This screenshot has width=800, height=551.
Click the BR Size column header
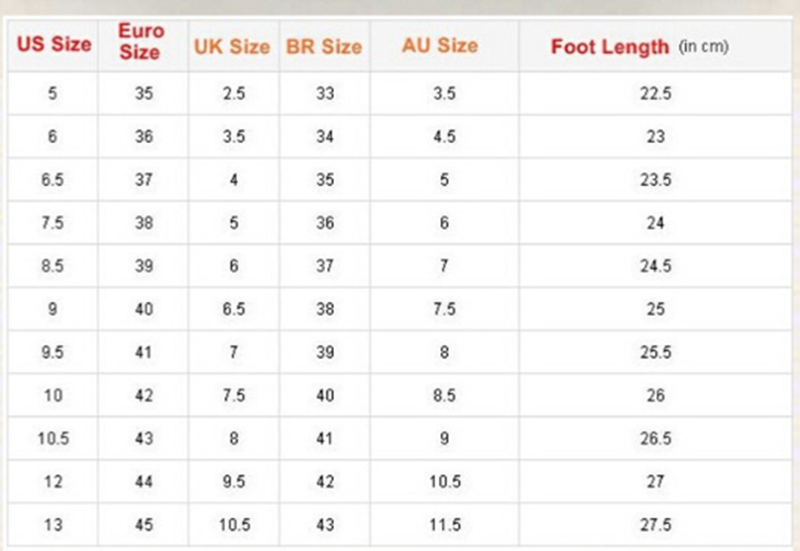[x=324, y=46]
